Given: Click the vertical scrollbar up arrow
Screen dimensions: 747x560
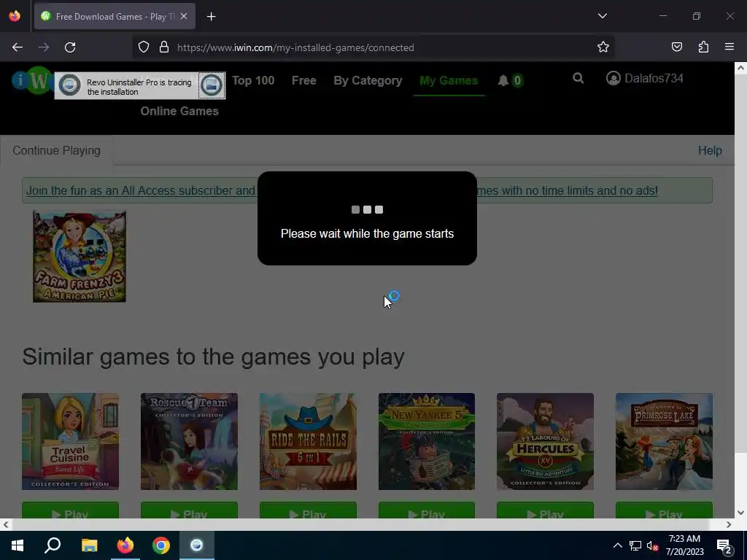Looking at the screenshot, I should click(x=740, y=68).
